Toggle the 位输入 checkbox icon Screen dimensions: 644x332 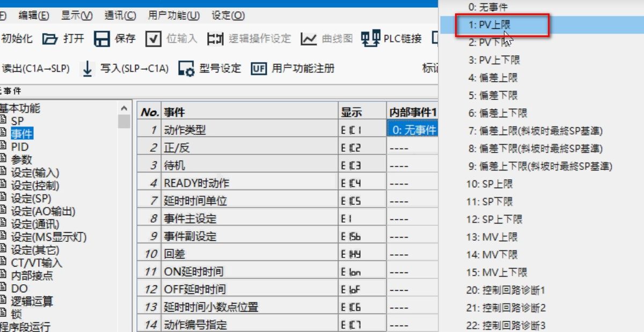click(153, 39)
